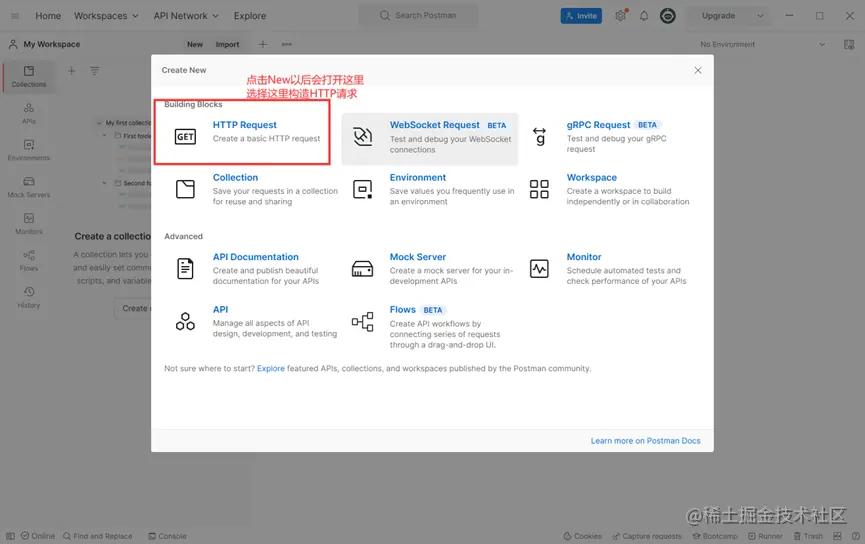865x544 pixels.
Task: Collapse the My first collection tree
Action: coord(99,123)
